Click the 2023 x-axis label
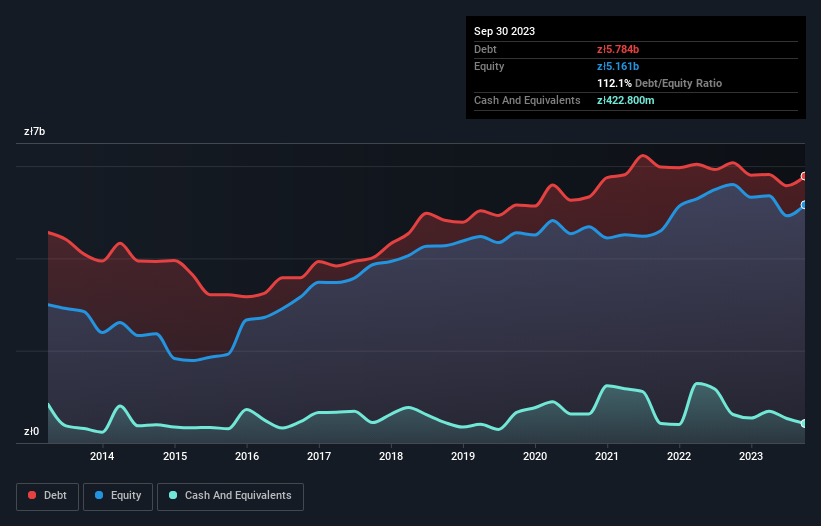The width and height of the screenshot is (821, 526). point(751,456)
